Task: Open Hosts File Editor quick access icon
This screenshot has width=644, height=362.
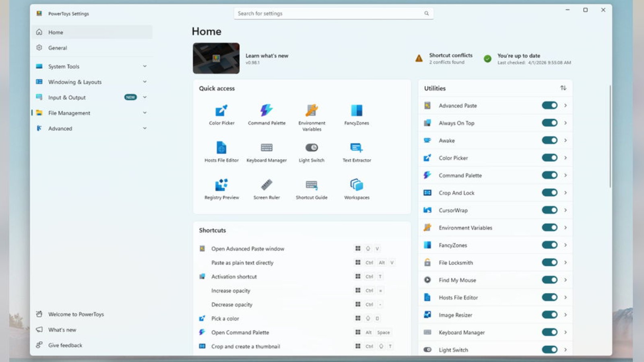Action: (221, 152)
